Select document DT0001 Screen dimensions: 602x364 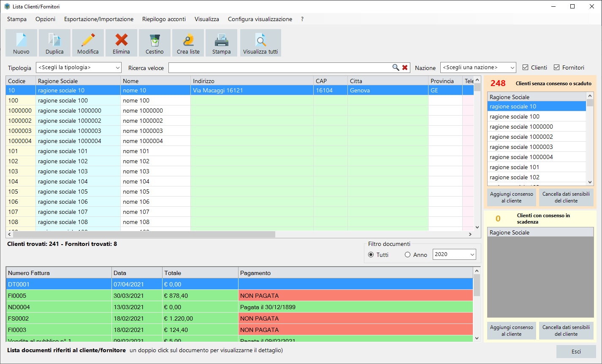click(239, 284)
